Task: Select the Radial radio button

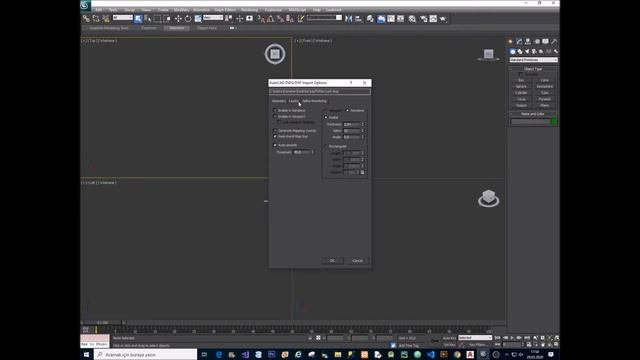Action: click(326, 118)
